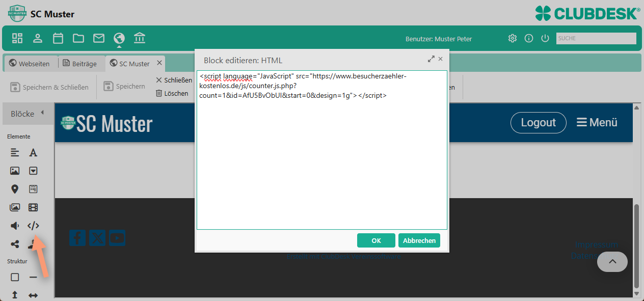Screen dimensions: 644x301
Task: Open the files folder icon
Action: tap(78, 38)
